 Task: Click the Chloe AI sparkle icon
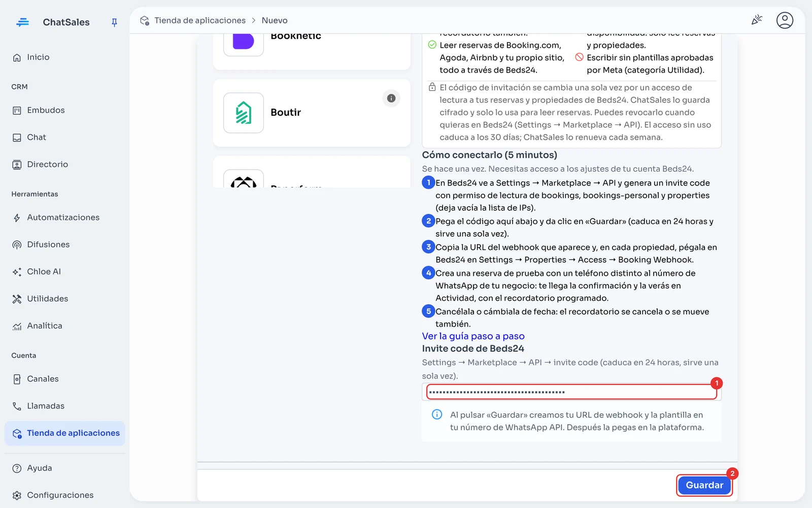17,272
